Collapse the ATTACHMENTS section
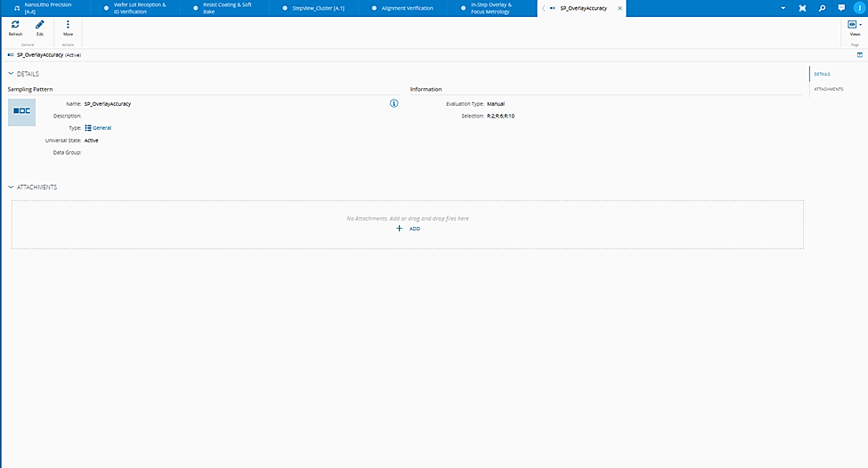Screen dimensions: 868x468 pyautogui.click(x=11, y=187)
